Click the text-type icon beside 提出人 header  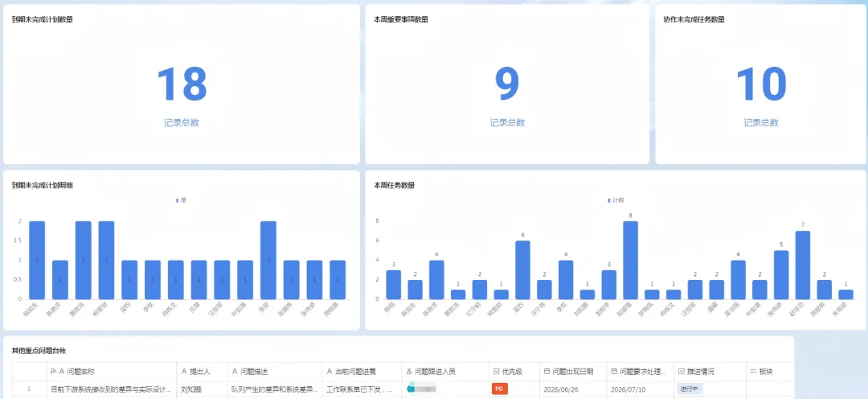click(184, 372)
